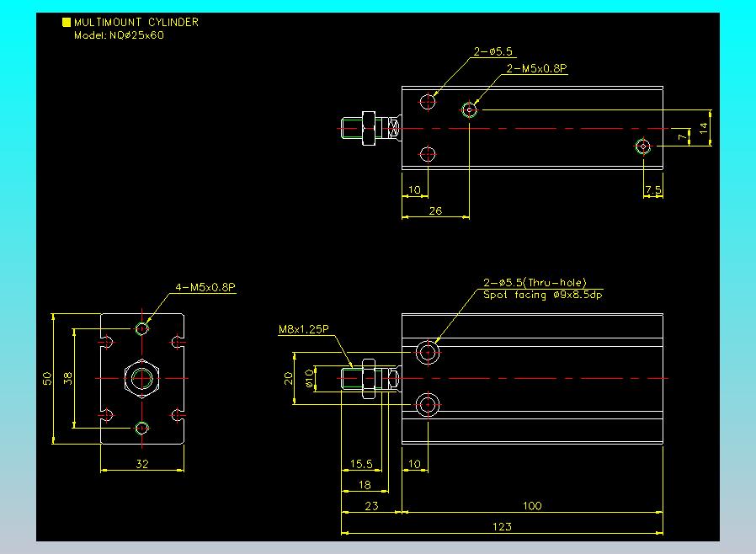This screenshot has width=756, height=554.
Task: Select the 'Model: NQø25x60' label
Action: coord(119,35)
